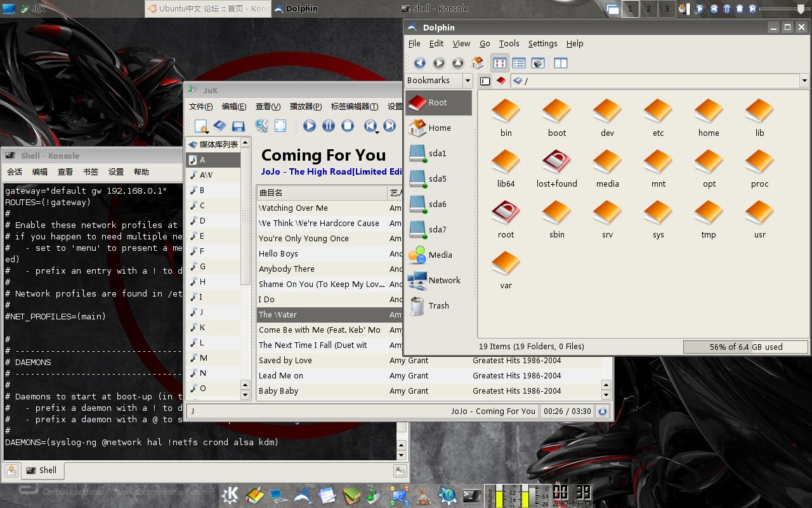Viewport: 812px width, 508px height.
Task: Open the location path history dropdown
Action: coord(804,81)
